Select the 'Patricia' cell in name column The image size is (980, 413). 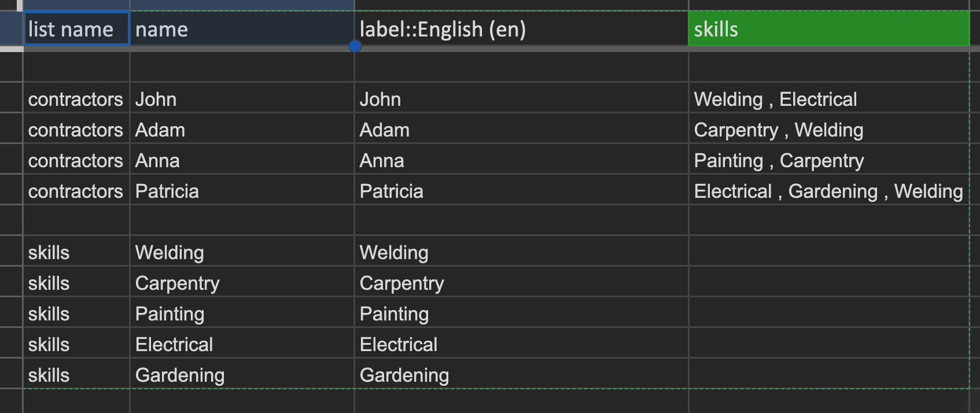242,190
